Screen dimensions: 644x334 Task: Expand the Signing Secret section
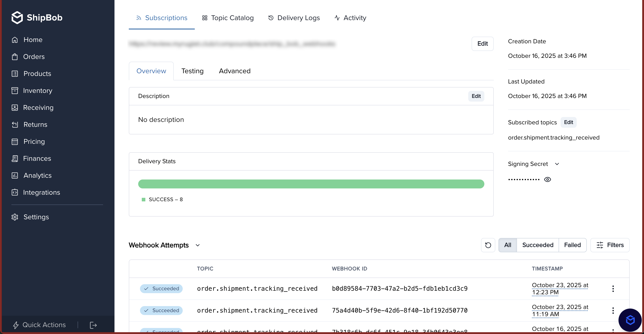(557, 164)
